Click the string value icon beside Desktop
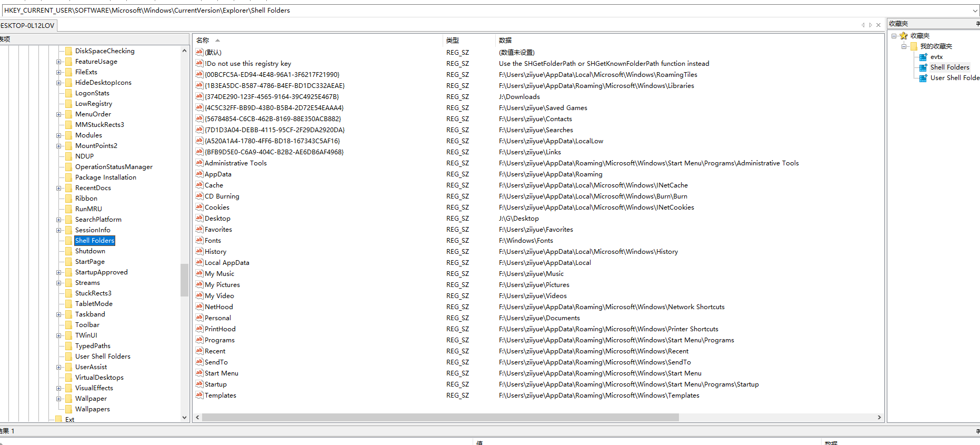This screenshot has height=445, width=980. point(199,218)
